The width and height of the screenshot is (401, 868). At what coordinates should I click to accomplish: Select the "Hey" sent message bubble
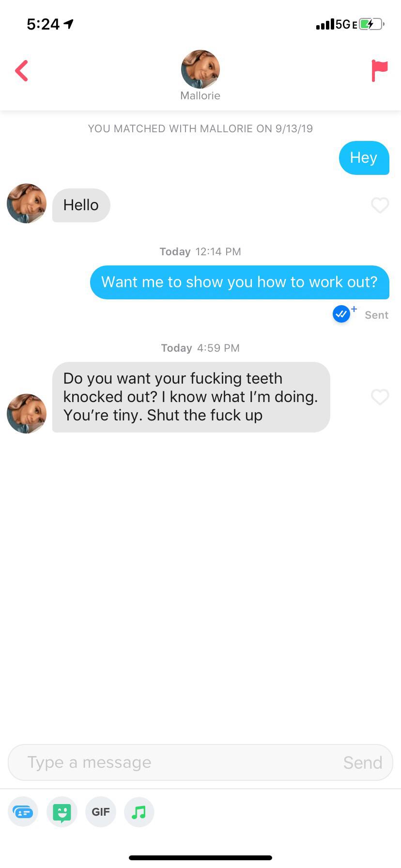tap(364, 158)
